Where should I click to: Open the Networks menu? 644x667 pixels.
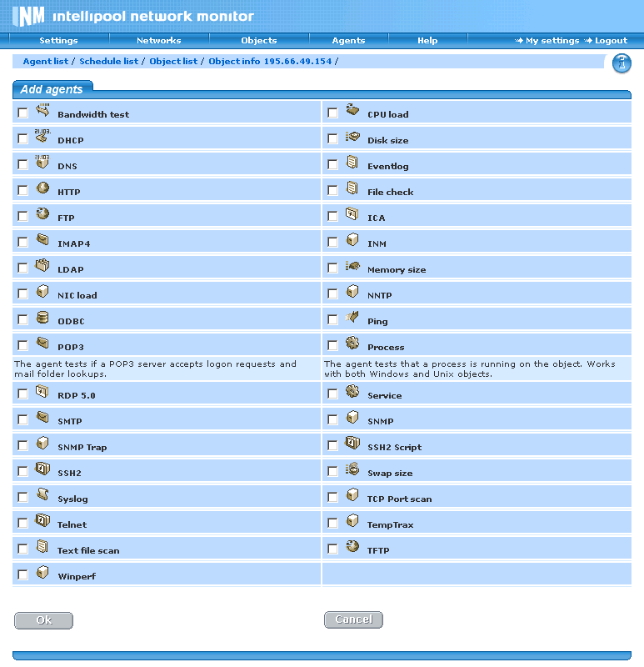click(x=158, y=40)
